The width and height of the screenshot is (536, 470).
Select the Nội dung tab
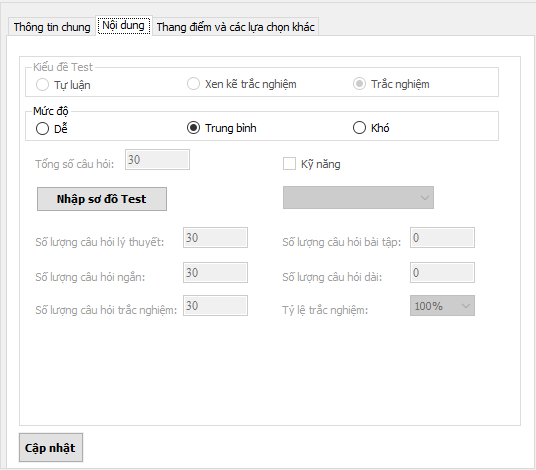pyautogui.click(x=124, y=25)
